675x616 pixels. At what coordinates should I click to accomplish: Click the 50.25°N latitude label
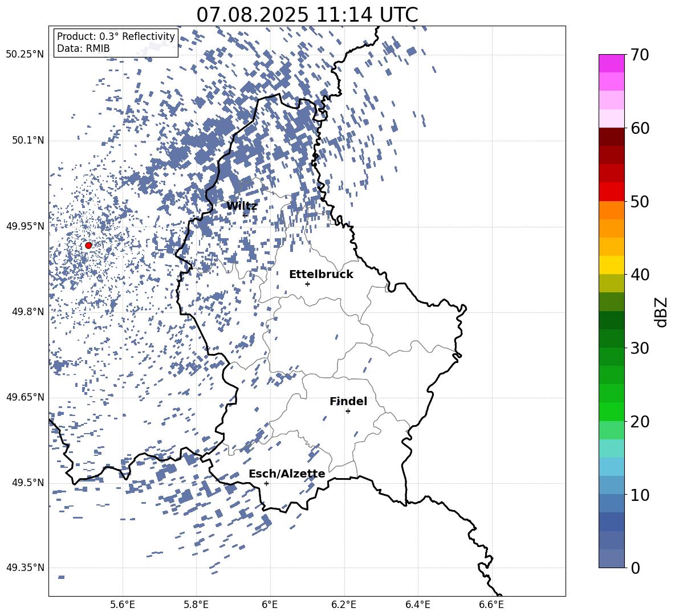pyautogui.click(x=25, y=55)
